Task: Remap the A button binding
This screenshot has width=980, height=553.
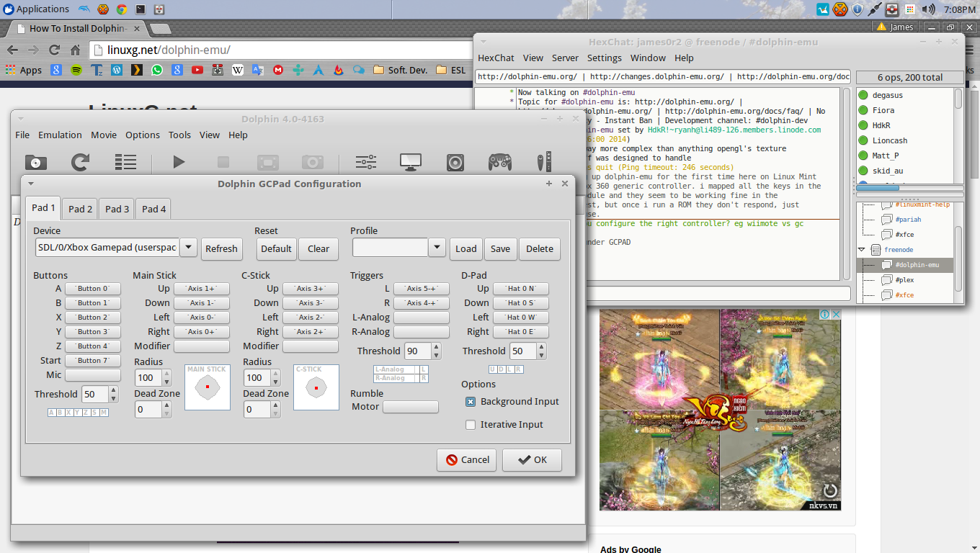Action: click(x=93, y=288)
